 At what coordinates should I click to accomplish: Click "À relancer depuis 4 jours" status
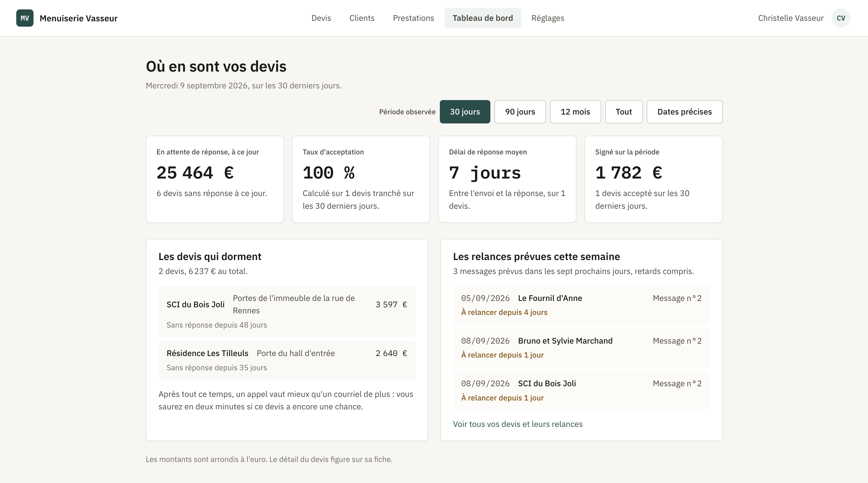[x=504, y=312]
